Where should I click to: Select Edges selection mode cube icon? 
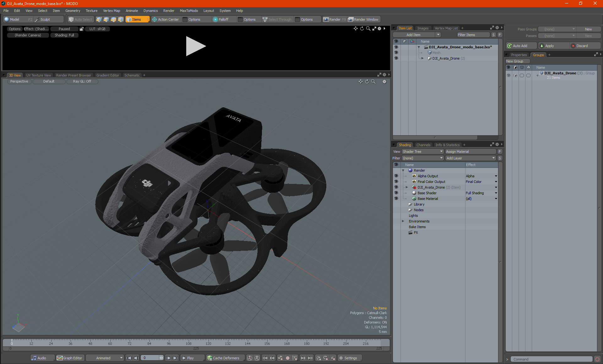pyautogui.click(x=106, y=19)
